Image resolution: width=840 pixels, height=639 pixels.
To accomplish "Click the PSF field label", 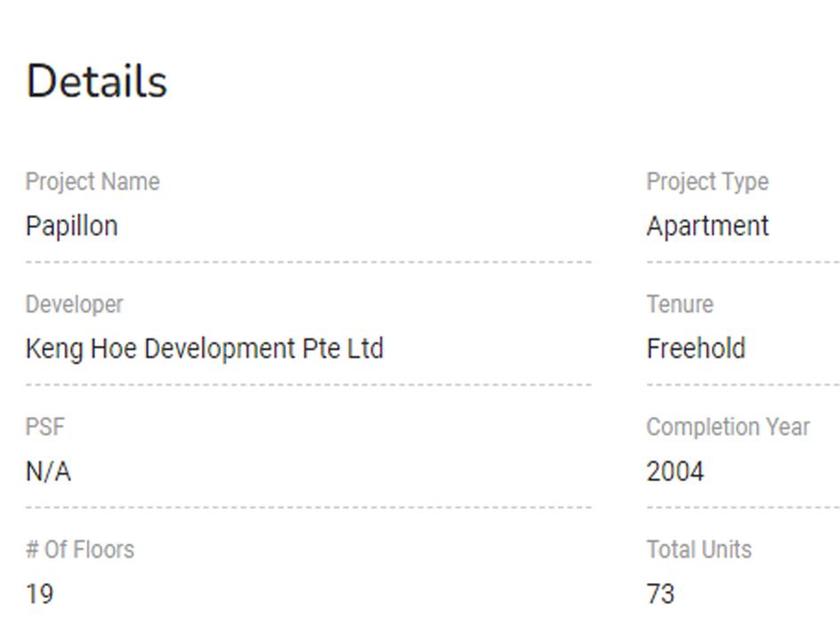I will coord(45,427).
